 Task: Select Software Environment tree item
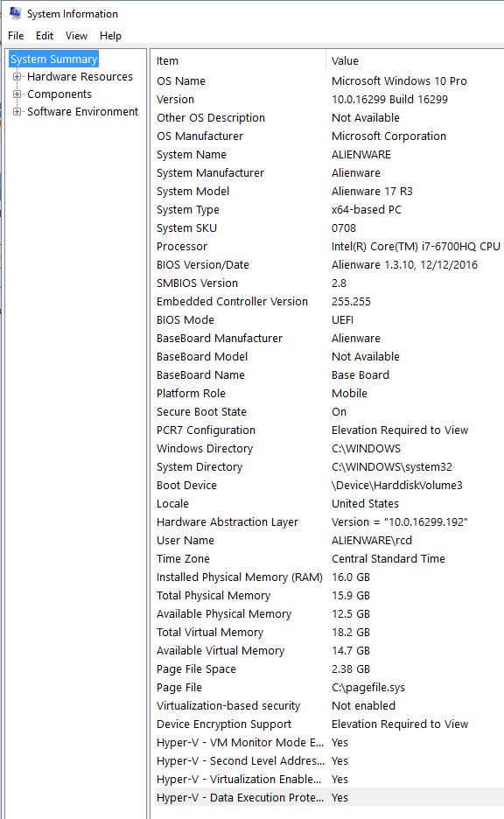pyautogui.click(x=82, y=112)
